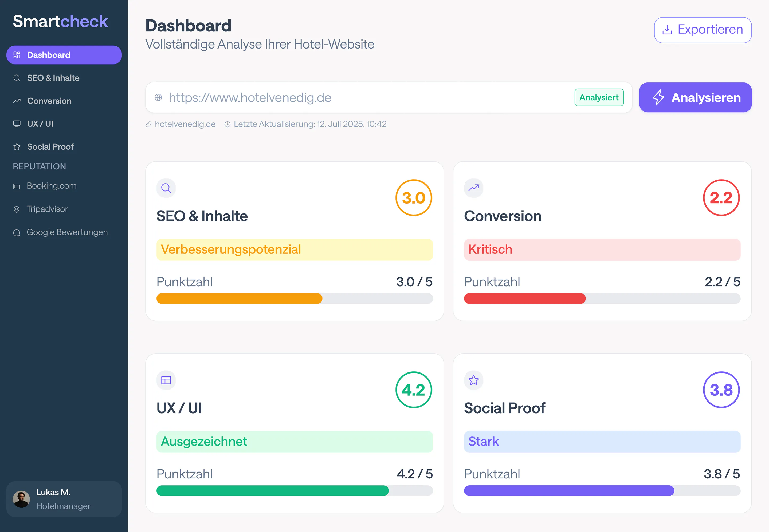Click the lightning bolt icon on the Analysieren button
Image resolution: width=769 pixels, height=532 pixels.
(658, 97)
